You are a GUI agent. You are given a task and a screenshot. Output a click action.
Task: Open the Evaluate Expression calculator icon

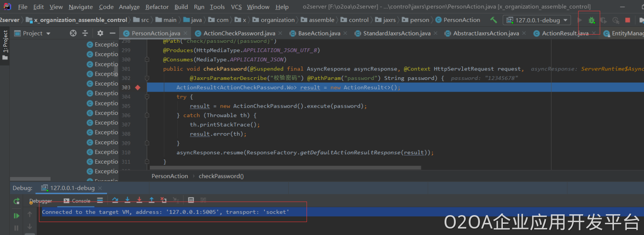(x=191, y=200)
